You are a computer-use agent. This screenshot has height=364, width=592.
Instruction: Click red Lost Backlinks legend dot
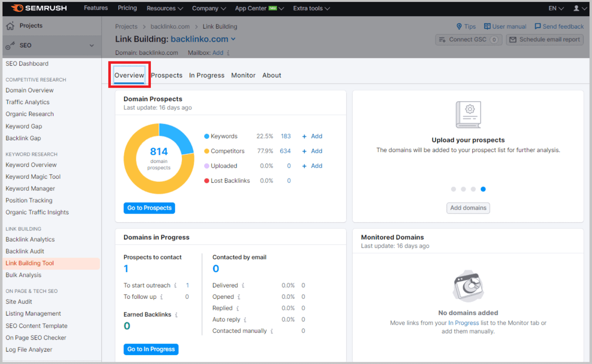point(207,181)
